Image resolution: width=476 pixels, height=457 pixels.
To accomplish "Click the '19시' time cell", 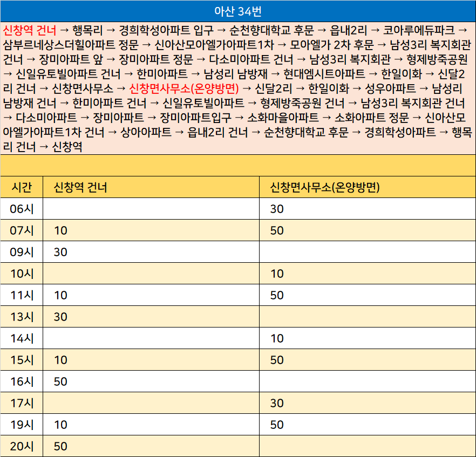I will click(x=22, y=425).
